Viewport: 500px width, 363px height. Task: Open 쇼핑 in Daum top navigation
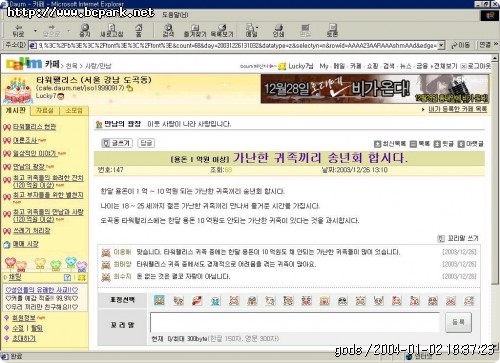click(x=372, y=66)
